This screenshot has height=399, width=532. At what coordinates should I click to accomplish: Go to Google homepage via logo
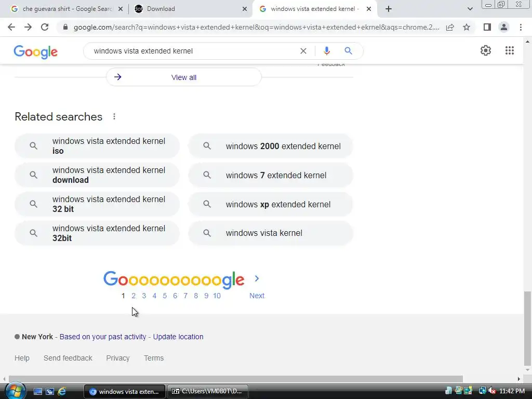click(x=36, y=51)
